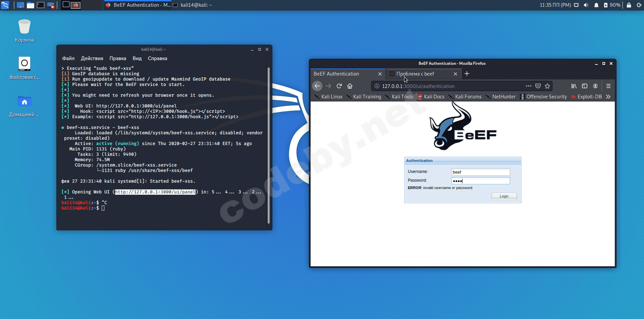Click Save to Pocket icon
Image resolution: width=644 pixels, height=319 pixels.
pos(538,86)
